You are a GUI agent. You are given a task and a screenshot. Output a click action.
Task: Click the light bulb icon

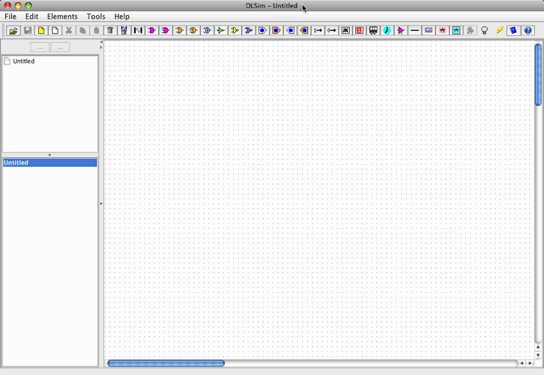(485, 31)
